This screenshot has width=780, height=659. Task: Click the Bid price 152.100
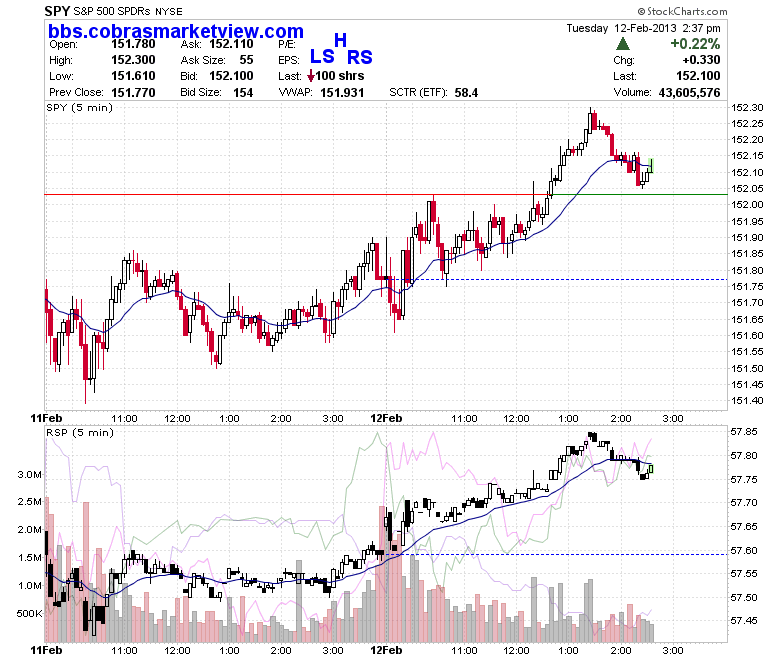coord(231,76)
